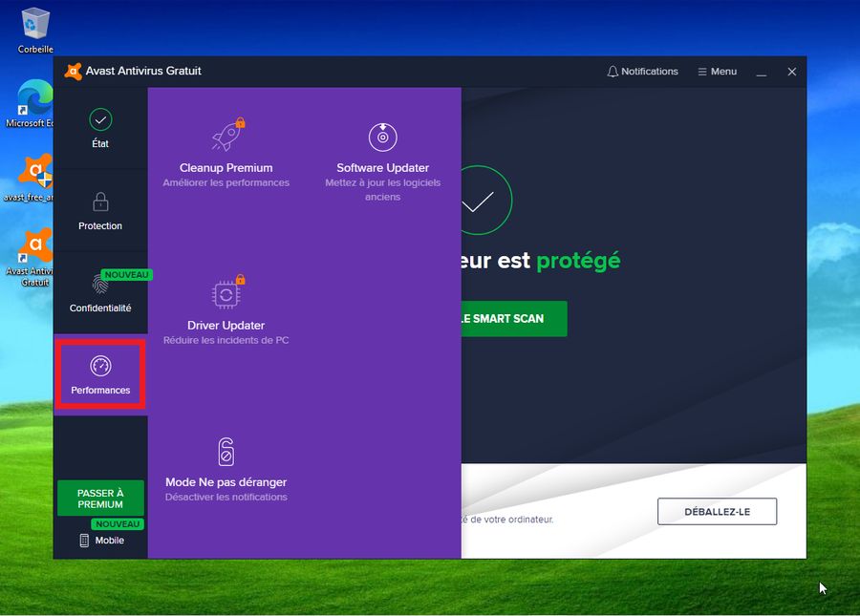Open Mode Ne pas déranger icon
This screenshot has height=616, width=860.
coord(226,452)
